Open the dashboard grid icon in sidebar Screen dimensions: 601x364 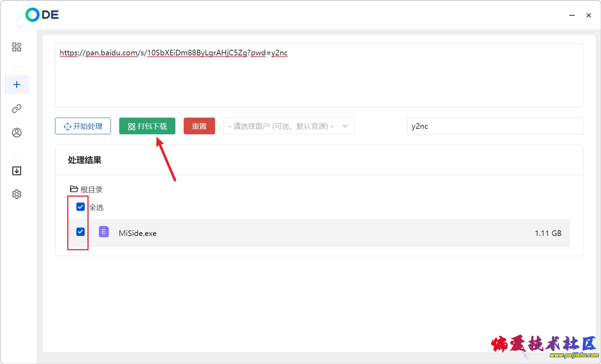[17, 47]
